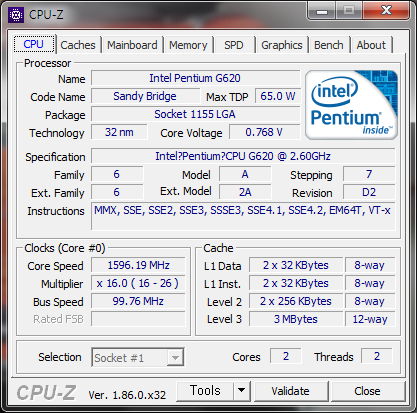Click the 'Socket 1155 LGA' package value

coord(195,114)
